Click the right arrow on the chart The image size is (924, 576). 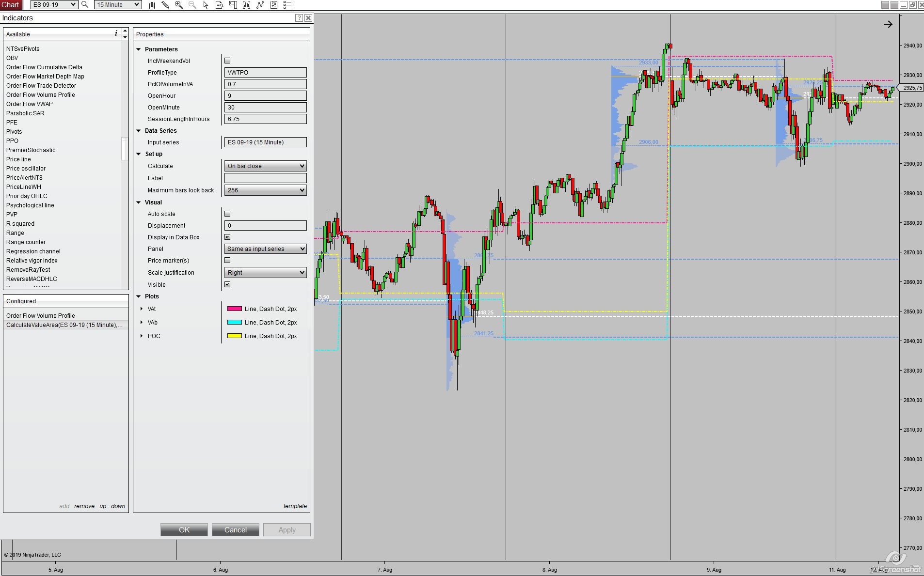click(888, 24)
